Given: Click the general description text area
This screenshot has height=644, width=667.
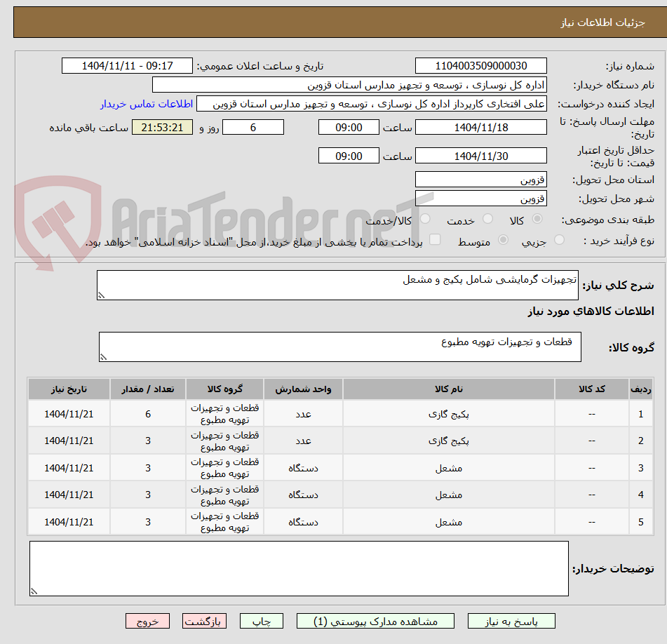Looking at the screenshot, I should (x=337, y=285).
